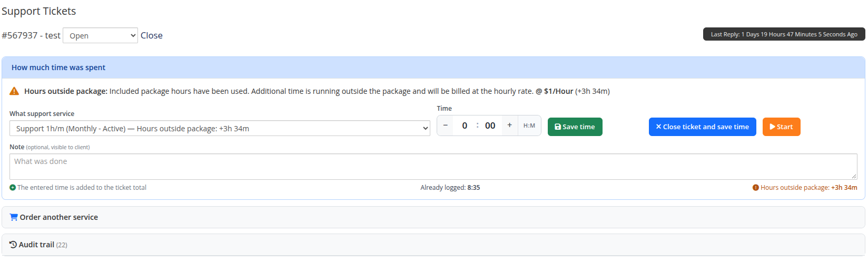Click the Close link beside status dropdown
Viewport: 868px width, 261px height.
pyautogui.click(x=152, y=35)
